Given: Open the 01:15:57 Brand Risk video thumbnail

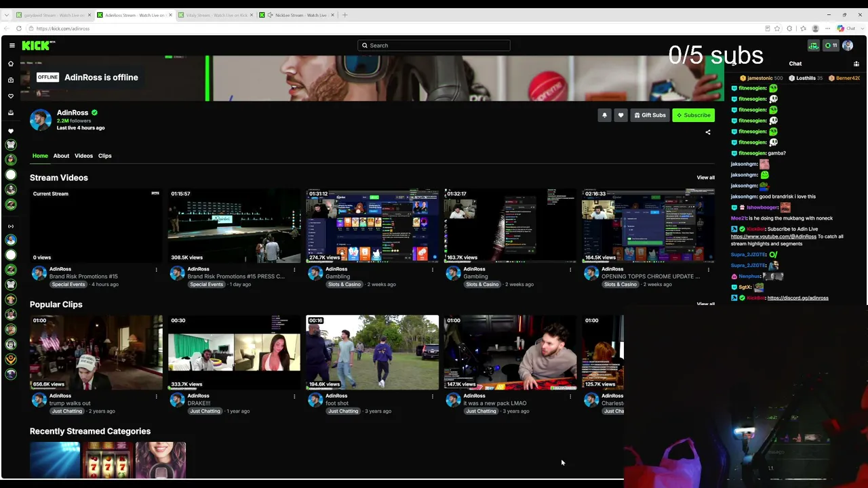Looking at the screenshot, I should (234, 226).
